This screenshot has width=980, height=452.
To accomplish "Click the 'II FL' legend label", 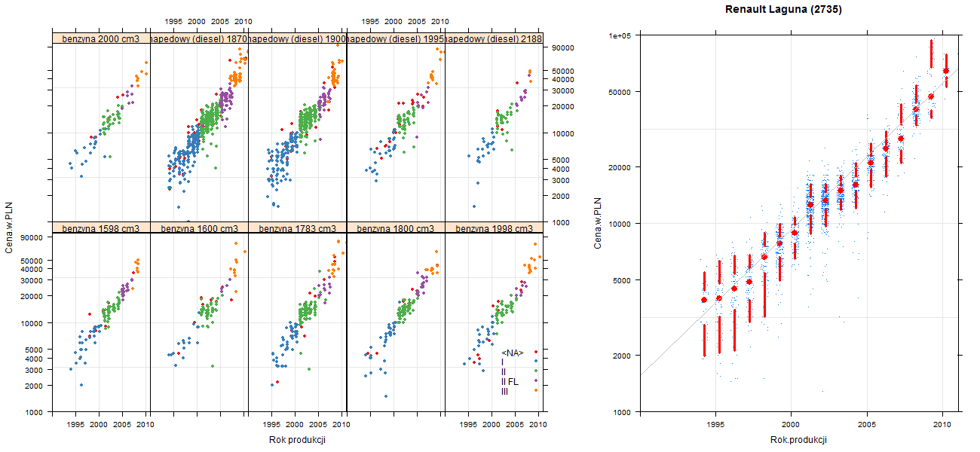I will 510,382.
